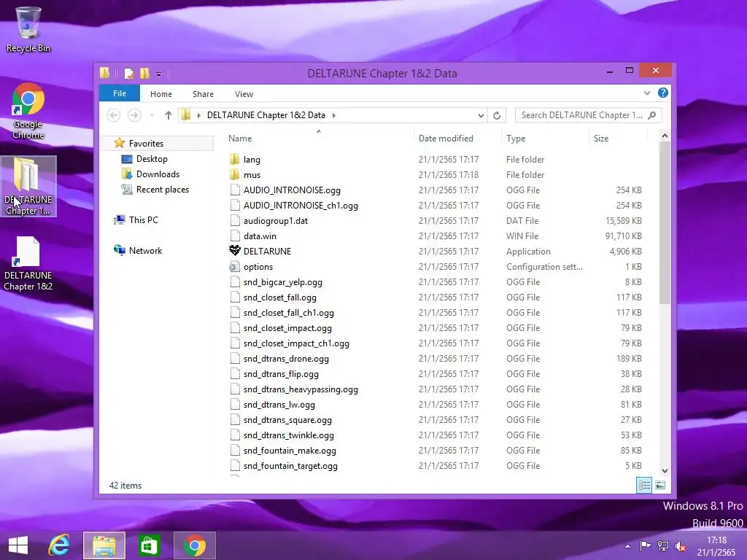Click the New folder quick access icon

pyautogui.click(x=144, y=74)
